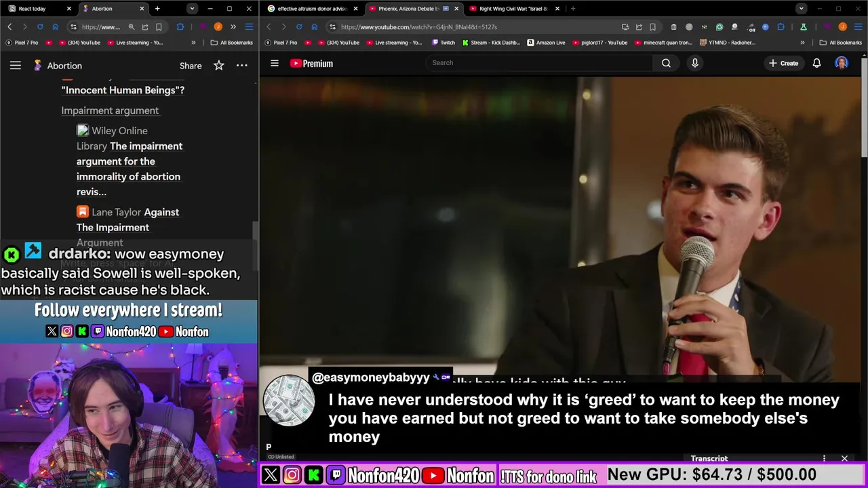Close the Abortion tab

[142, 9]
